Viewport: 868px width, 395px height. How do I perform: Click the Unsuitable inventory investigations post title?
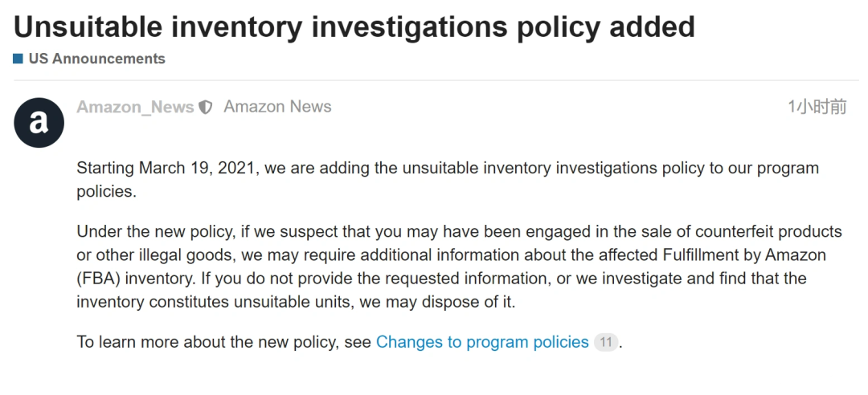[354, 26]
